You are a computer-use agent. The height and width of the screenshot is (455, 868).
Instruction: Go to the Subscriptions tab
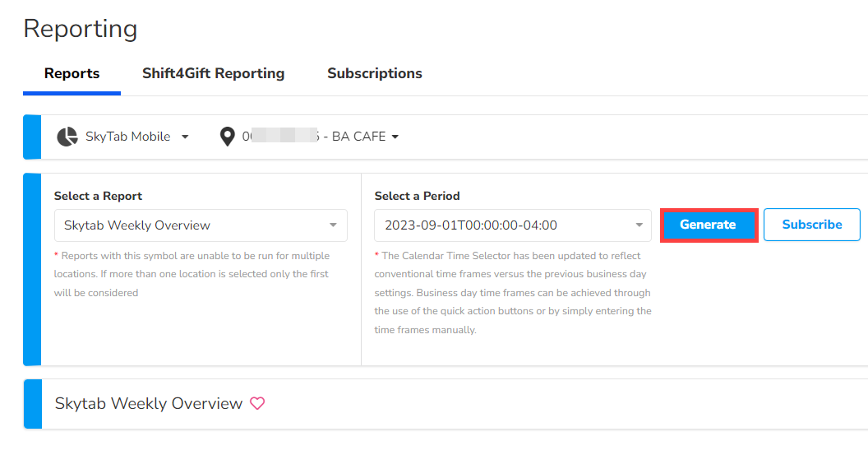[x=374, y=73]
